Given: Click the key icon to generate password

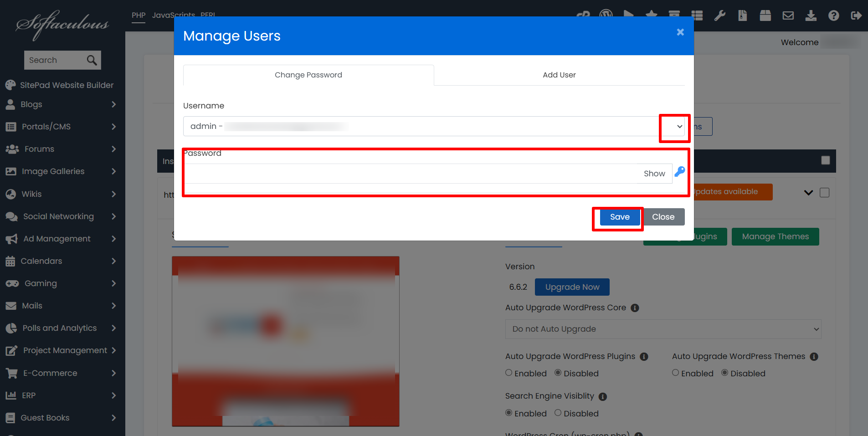Looking at the screenshot, I should (680, 172).
